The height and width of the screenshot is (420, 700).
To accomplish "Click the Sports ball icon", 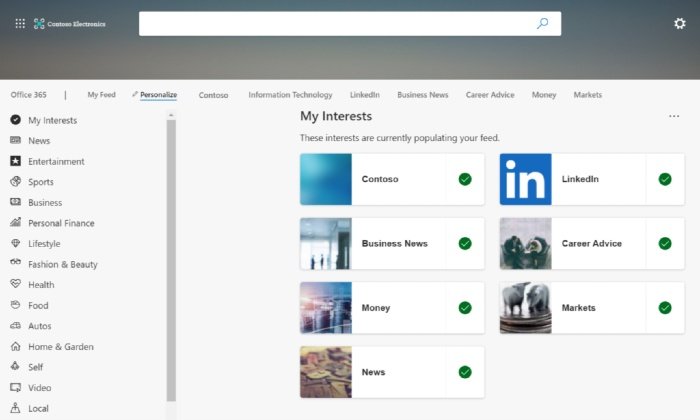I will (x=16, y=181).
